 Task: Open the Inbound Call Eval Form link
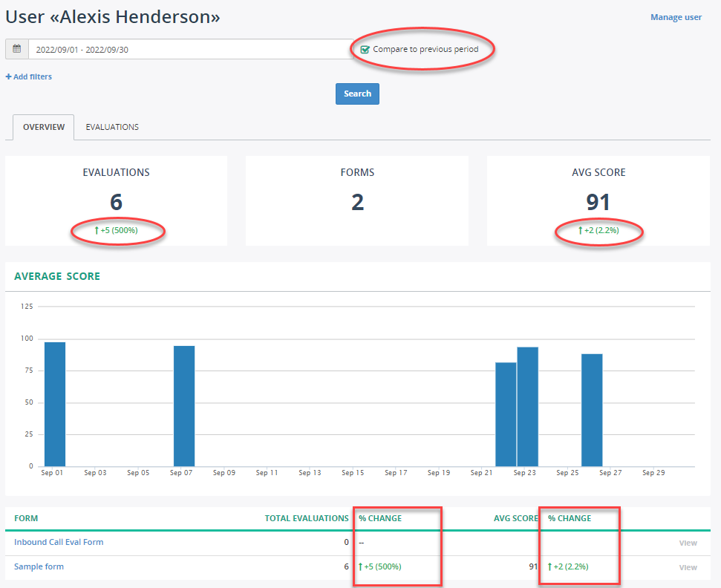tap(59, 542)
